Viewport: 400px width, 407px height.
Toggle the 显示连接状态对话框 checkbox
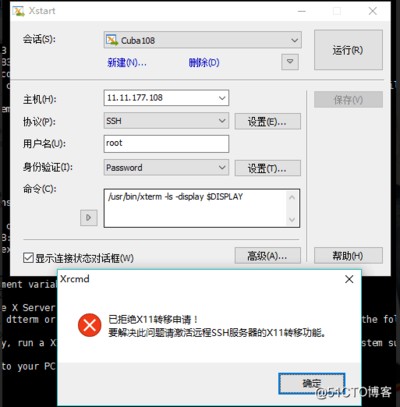coord(28,258)
